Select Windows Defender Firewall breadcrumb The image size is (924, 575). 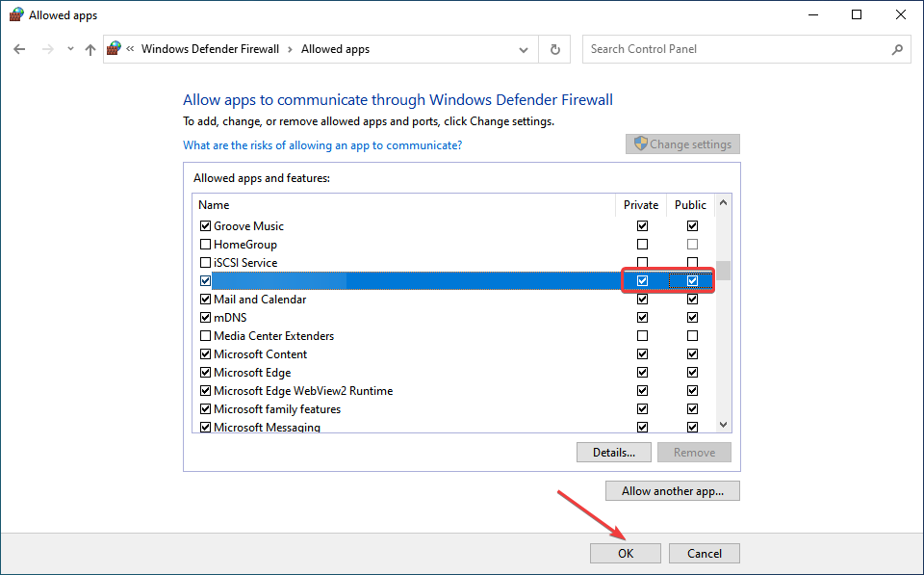210,49
